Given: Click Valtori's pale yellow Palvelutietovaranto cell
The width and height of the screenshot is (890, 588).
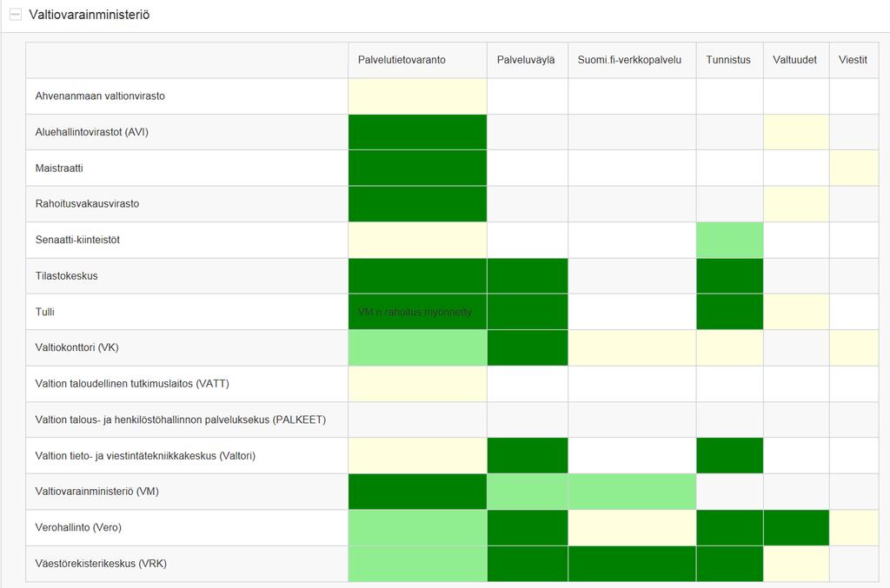Looking at the screenshot, I should point(418,456).
